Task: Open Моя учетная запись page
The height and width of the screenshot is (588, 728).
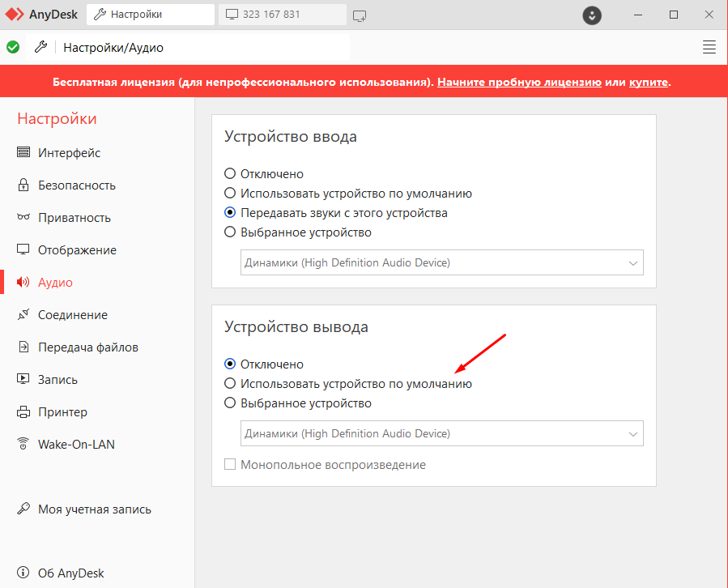Action: tap(94, 509)
